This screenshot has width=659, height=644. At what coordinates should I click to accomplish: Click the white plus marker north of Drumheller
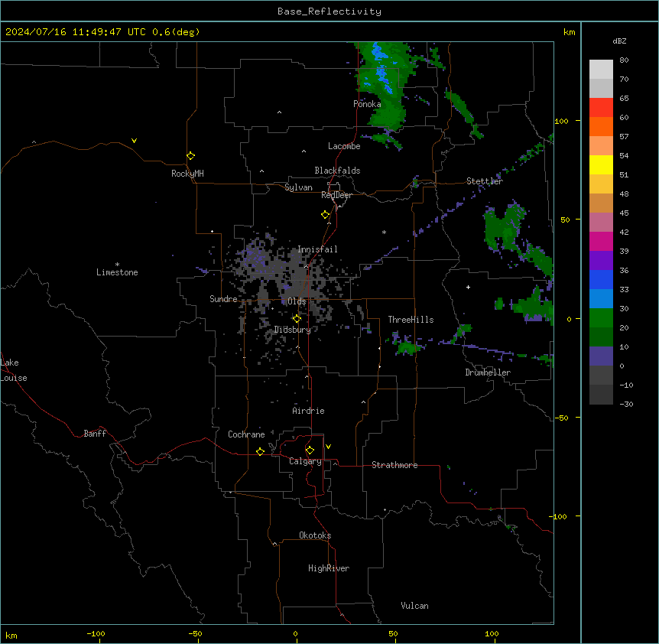click(468, 287)
